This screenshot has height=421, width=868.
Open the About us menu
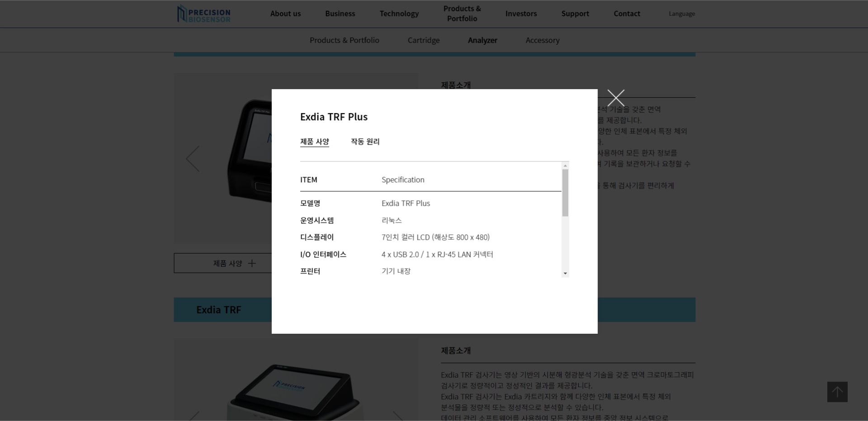point(285,14)
